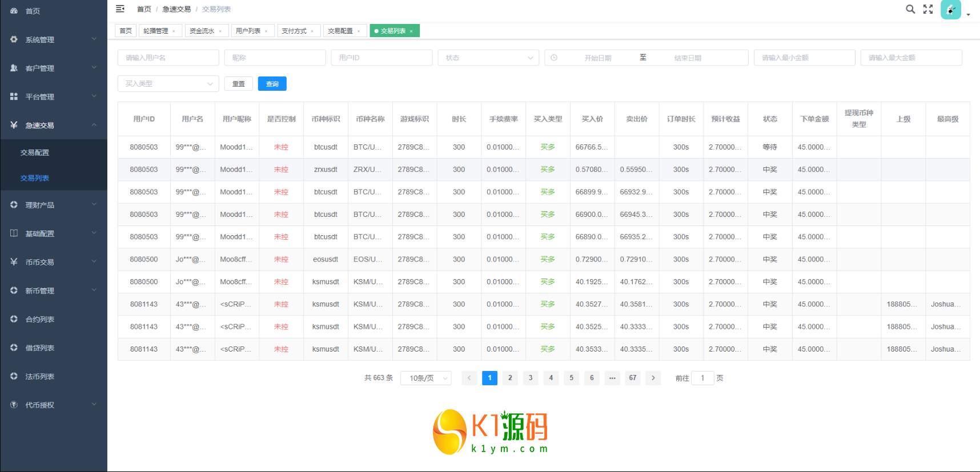Toggle fullscreen mode icon
This screenshot has width=980, height=472.
[x=928, y=9]
